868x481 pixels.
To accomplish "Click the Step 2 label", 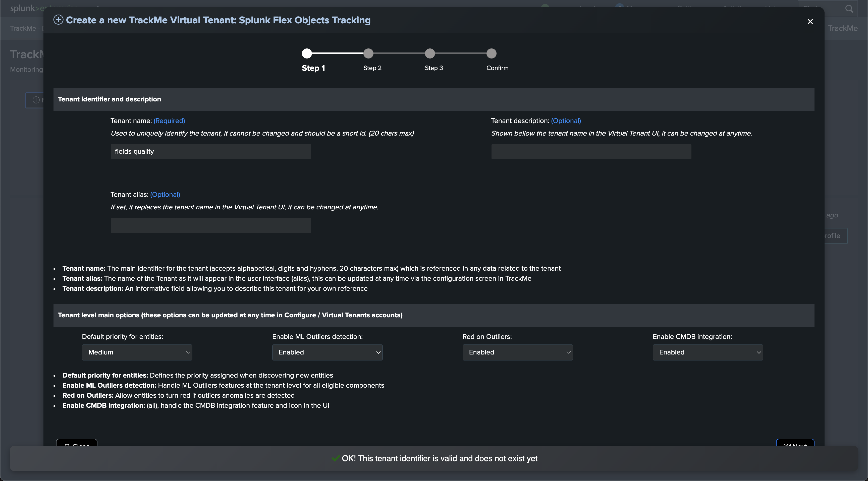I will pos(372,68).
